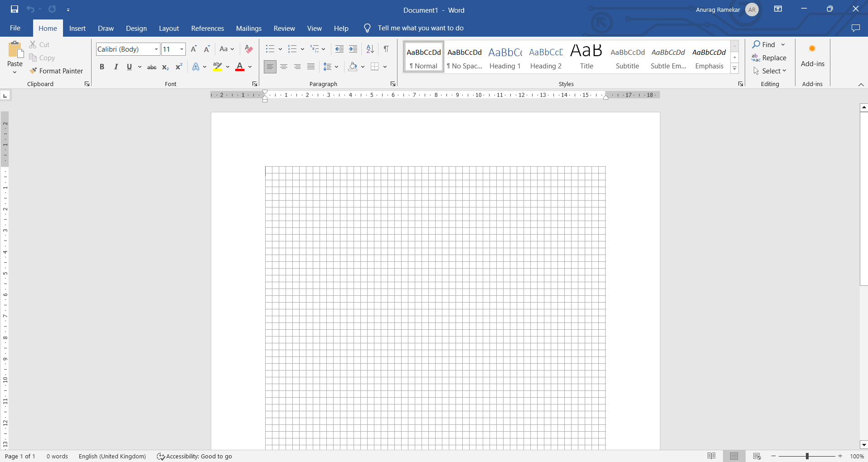This screenshot has height=462, width=868.
Task: Center align the text
Action: (x=284, y=67)
